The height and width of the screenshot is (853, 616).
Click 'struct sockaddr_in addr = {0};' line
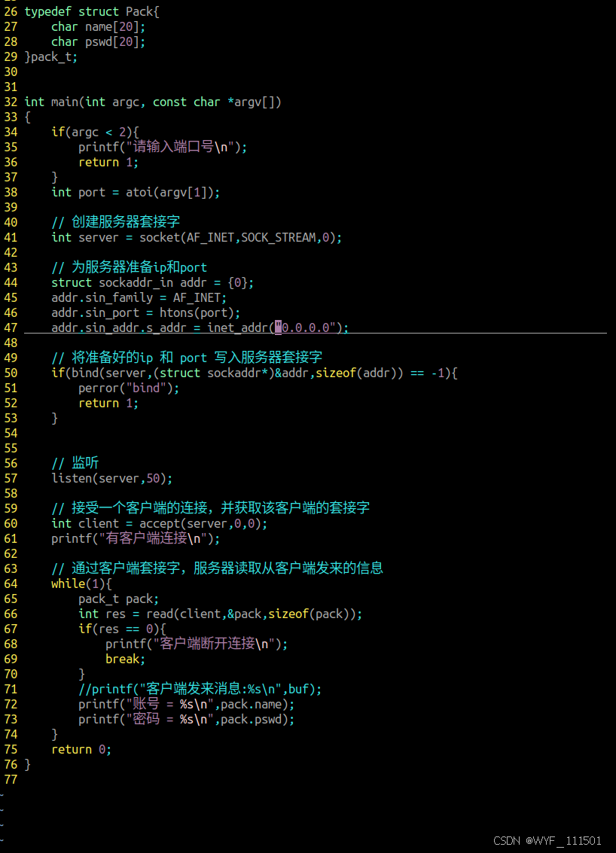point(152,283)
